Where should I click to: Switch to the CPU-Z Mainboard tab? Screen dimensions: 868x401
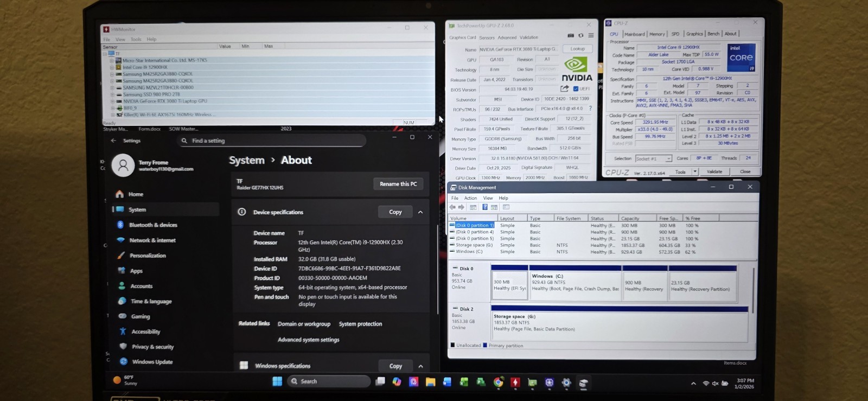click(634, 34)
